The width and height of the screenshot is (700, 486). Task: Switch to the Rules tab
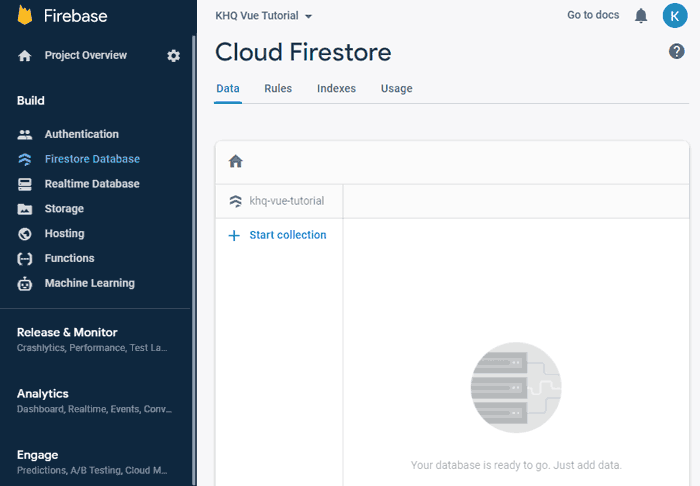pos(278,89)
